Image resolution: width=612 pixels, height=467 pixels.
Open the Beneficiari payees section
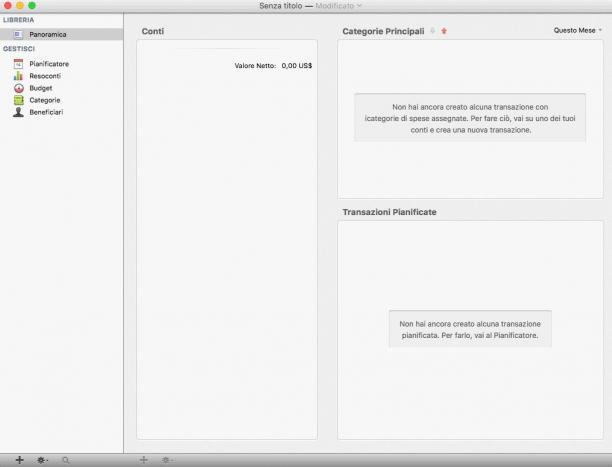coord(46,112)
